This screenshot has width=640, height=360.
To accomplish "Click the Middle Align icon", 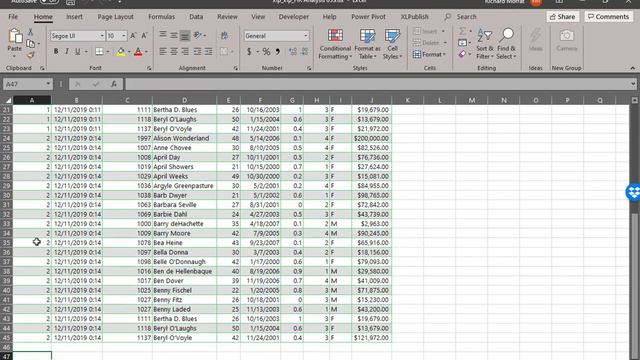I will 174,36.
